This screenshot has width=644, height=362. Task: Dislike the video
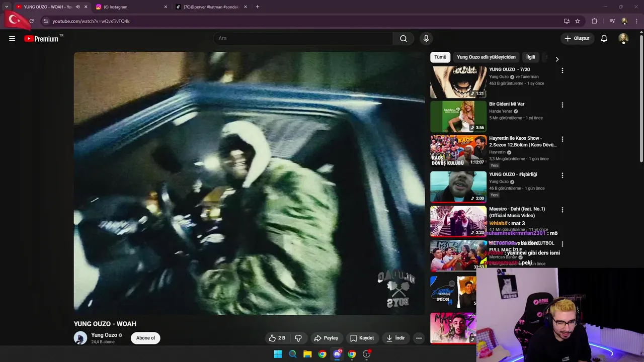[298, 338]
